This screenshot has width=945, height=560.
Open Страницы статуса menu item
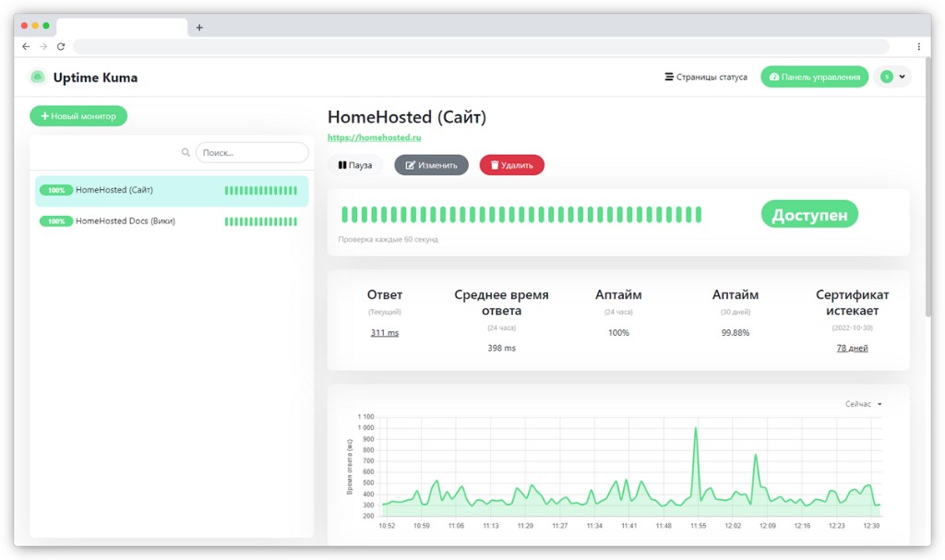(706, 77)
